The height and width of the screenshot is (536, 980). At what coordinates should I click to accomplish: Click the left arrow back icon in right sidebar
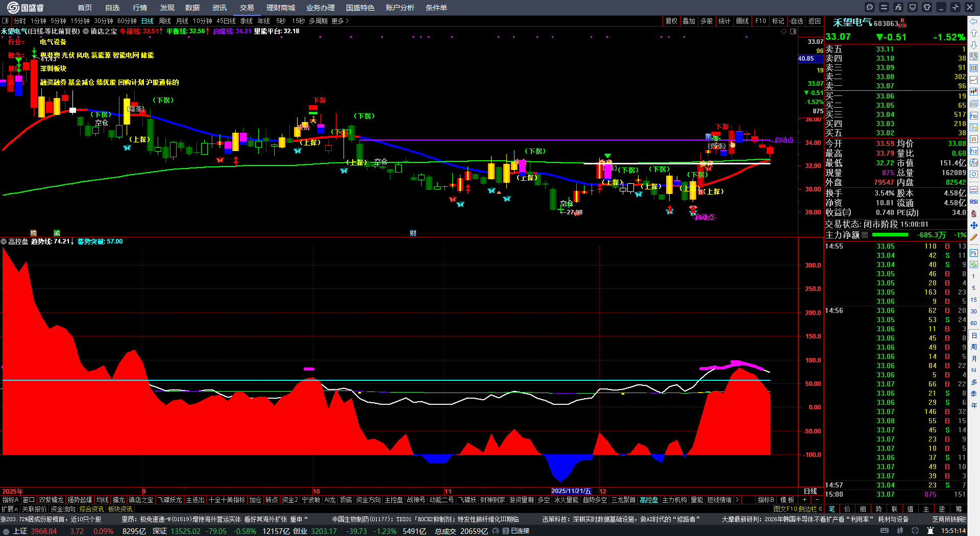pos(974,21)
